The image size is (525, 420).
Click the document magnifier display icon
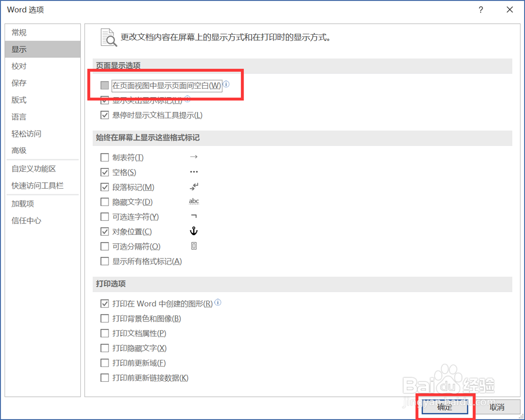[x=109, y=37]
